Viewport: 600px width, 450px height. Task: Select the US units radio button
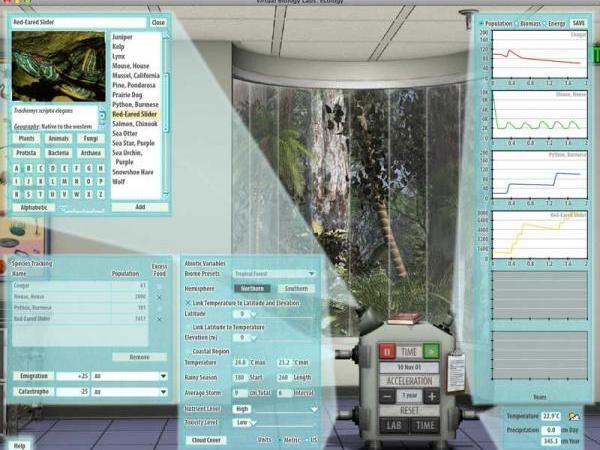click(x=305, y=440)
